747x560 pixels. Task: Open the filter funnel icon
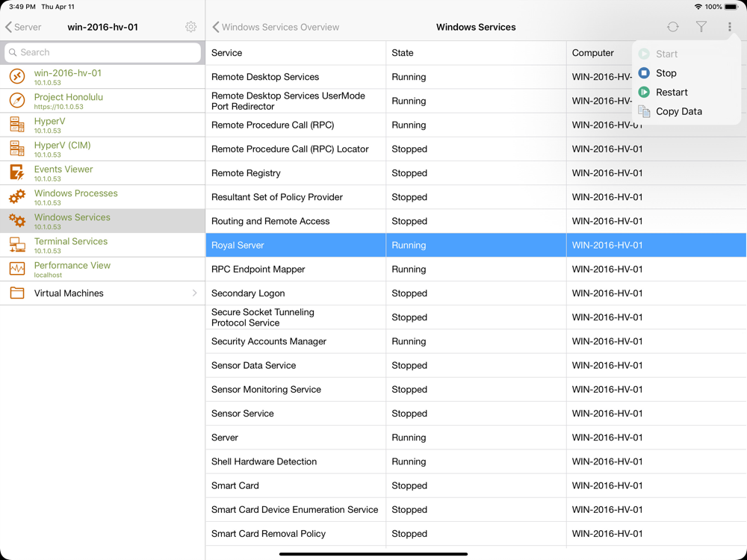701,27
